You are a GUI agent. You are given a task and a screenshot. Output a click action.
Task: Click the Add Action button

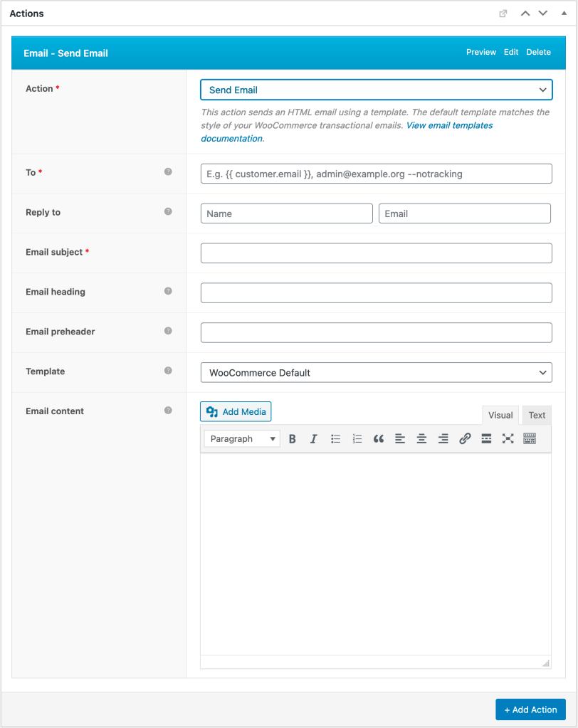point(530,709)
